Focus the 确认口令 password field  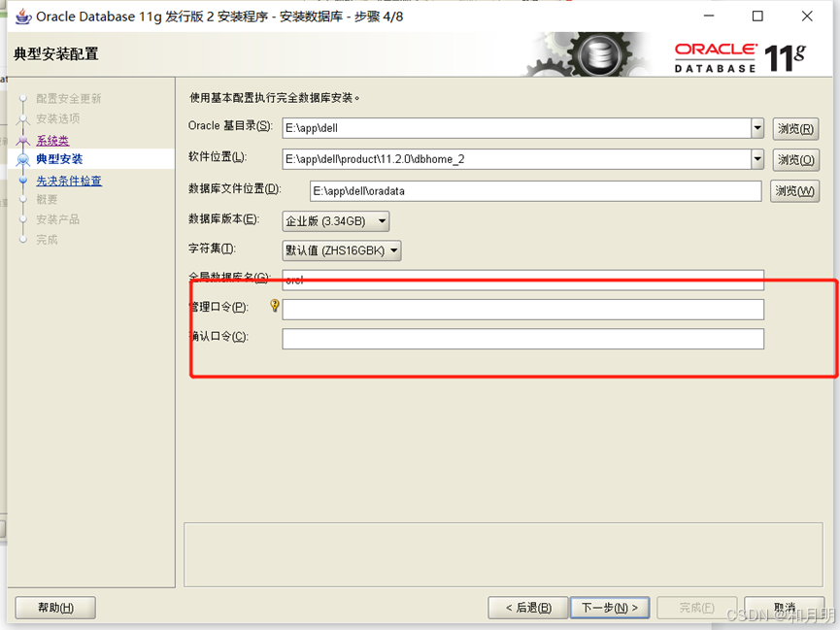[x=522, y=339]
